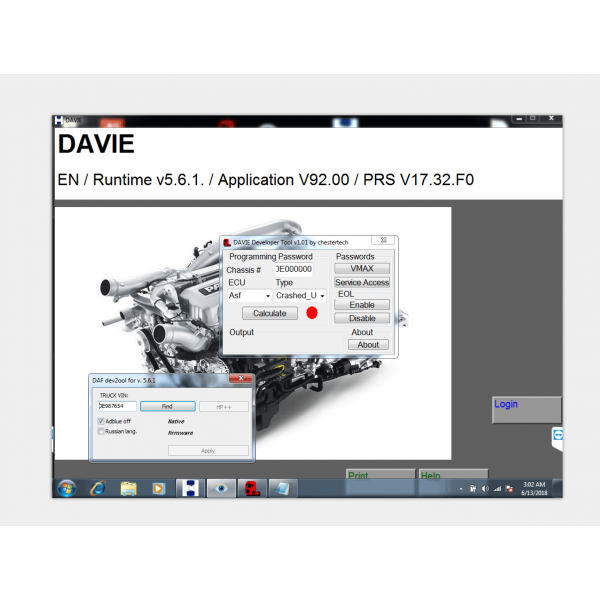Close the DAVIE Developer Tool window
Viewport: 600px width, 600px height.
pos(384,240)
